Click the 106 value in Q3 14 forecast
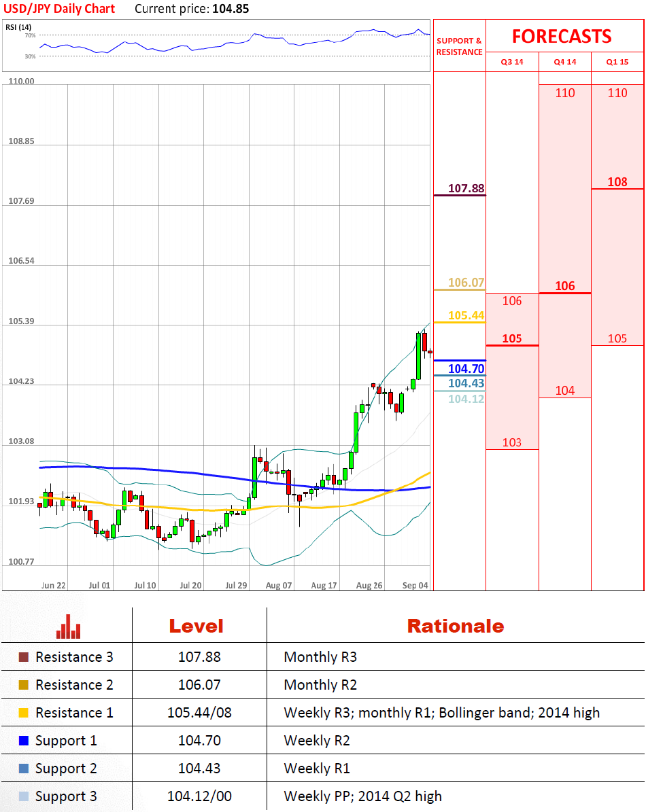This screenshot has height=812, width=646. coord(512,301)
